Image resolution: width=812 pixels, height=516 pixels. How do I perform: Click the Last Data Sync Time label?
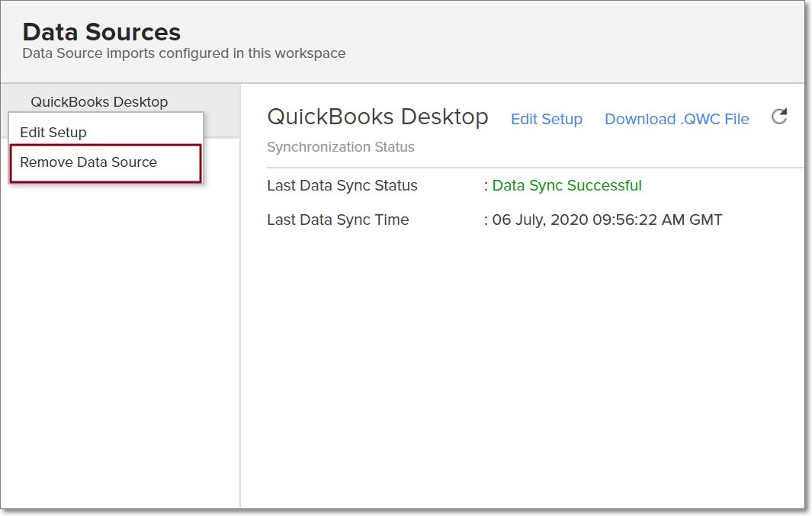coord(338,220)
